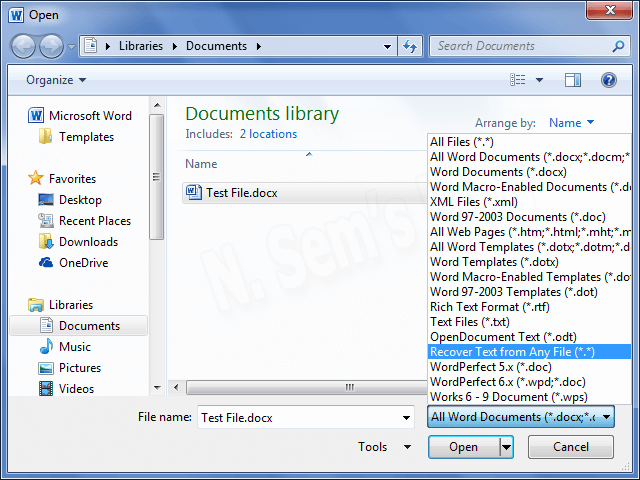Select the Templates folder
This screenshot has width=640, height=480.
[76, 137]
